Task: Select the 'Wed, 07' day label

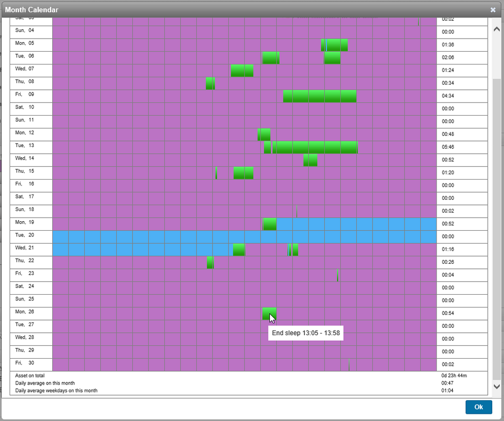Action: tap(24, 68)
